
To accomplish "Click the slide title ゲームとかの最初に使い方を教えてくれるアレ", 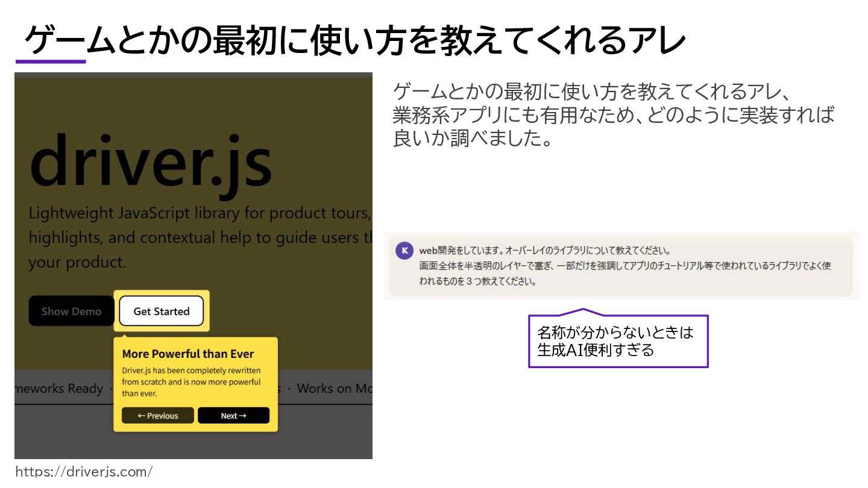I will 354,40.
